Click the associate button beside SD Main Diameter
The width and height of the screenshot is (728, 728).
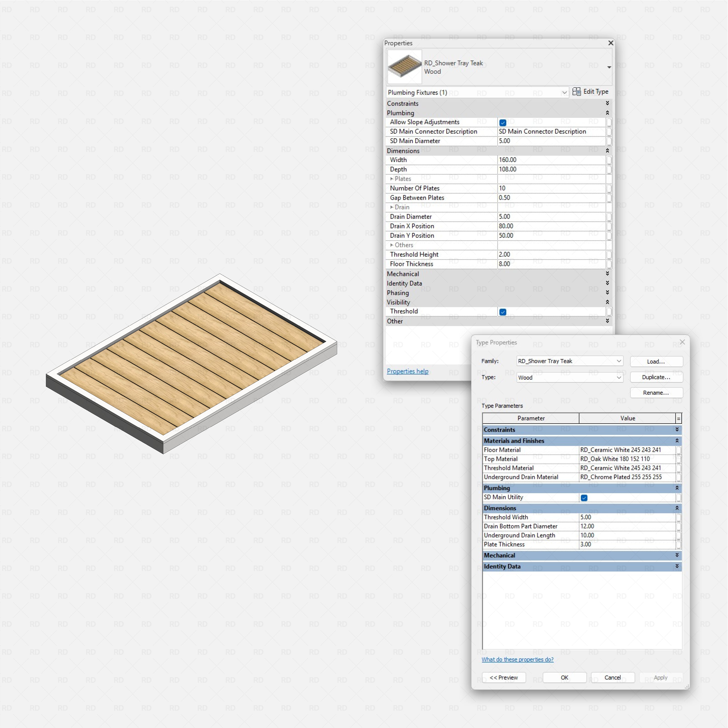tap(609, 141)
